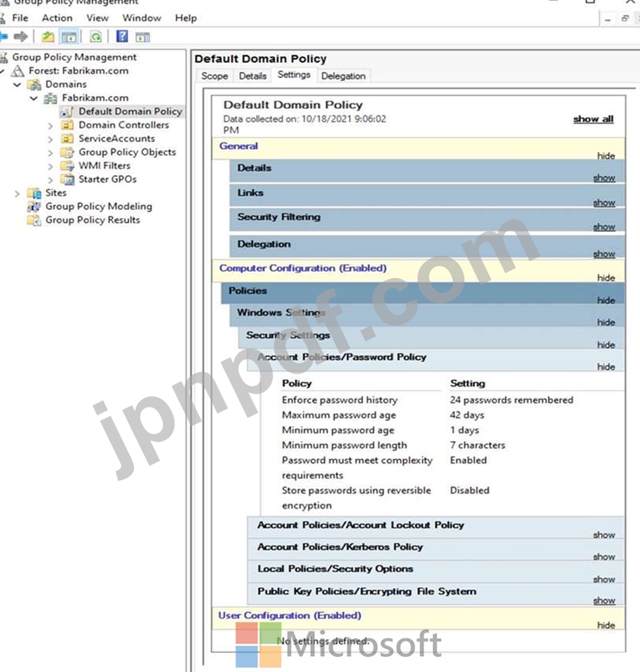This screenshot has width=640, height=672.
Task: Show the Details subsection under General
Action: coord(604,177)
